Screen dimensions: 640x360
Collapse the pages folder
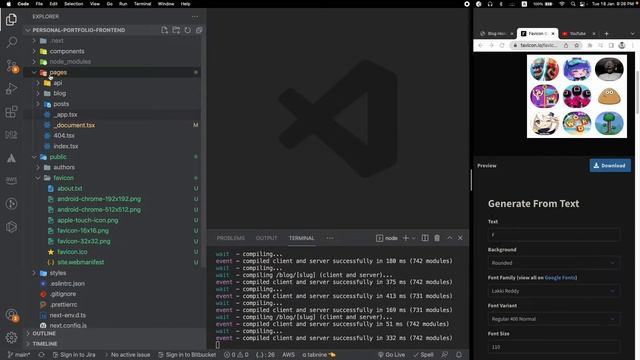pos(34,72)
